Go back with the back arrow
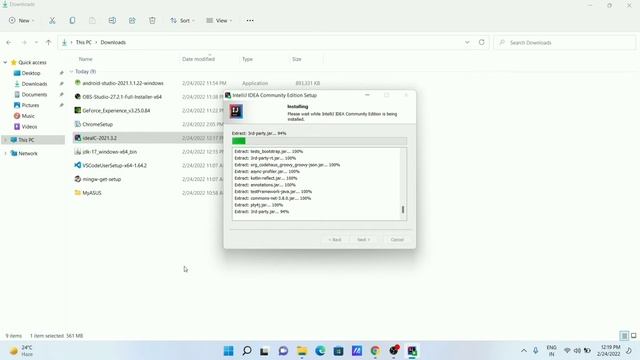 click(9, 42)
